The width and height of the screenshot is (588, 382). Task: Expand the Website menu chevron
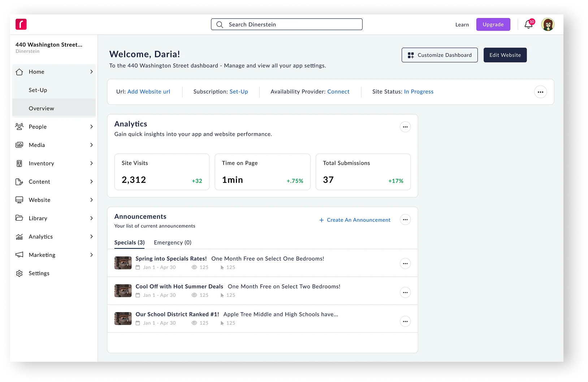[x=91, y=200]
